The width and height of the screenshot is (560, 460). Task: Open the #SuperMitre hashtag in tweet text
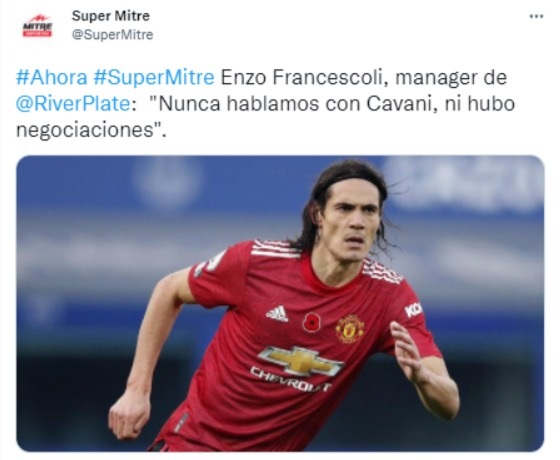tap(154, 78)
